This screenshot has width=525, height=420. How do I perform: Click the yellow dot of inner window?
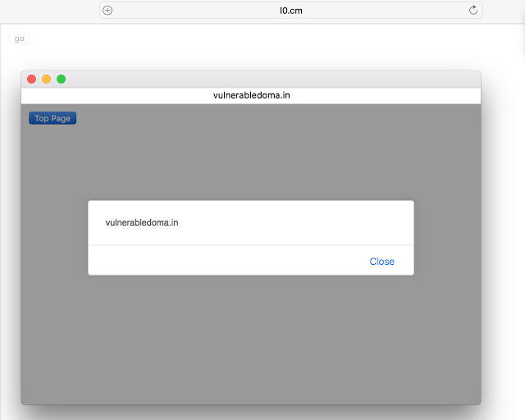(46, 79)
